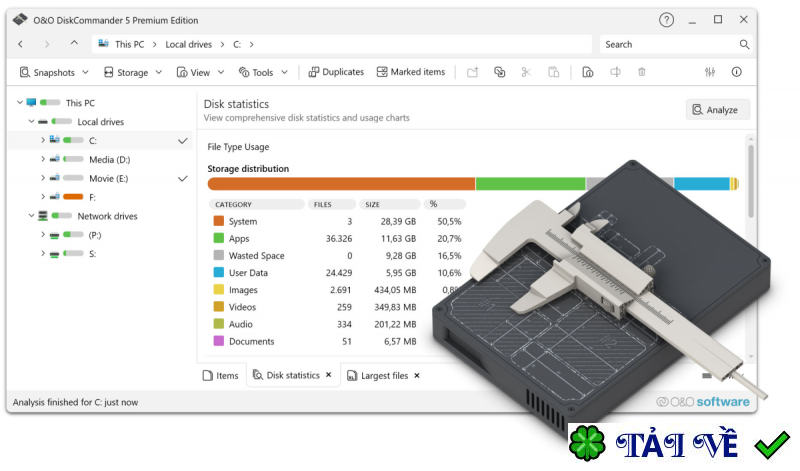
Task: Click the blue User Data bar segment
Action: tap(702, 184)
